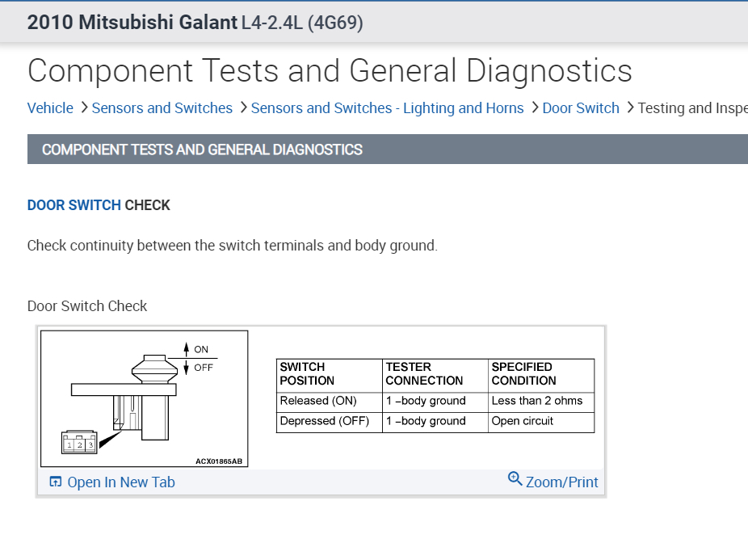Click the chevron after Vehicle breadcrumb

tap(82, 108)
